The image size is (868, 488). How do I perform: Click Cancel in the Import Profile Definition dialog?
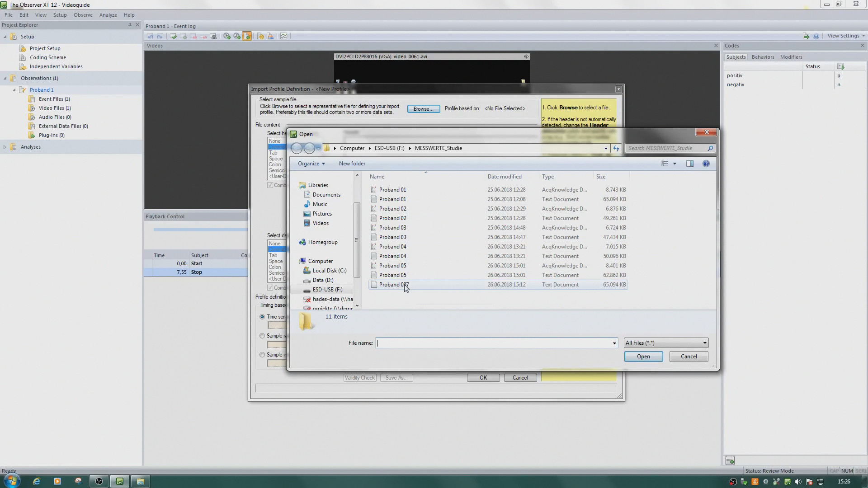[520, 378]
